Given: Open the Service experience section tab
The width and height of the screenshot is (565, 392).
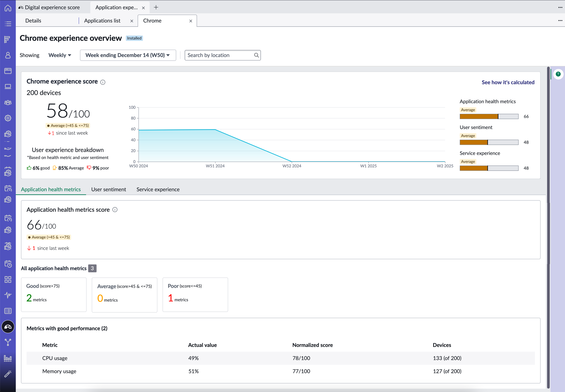Looking at the screenshot, I should point(158,189).
